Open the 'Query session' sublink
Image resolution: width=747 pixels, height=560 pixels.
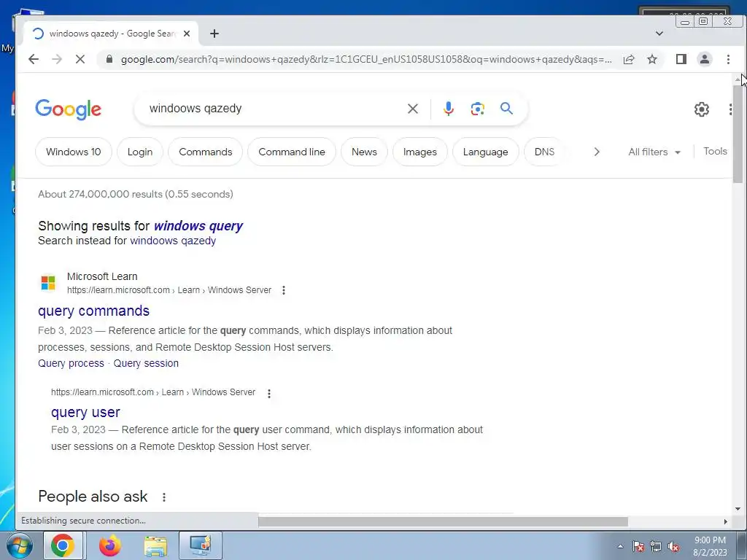[146, 363]
